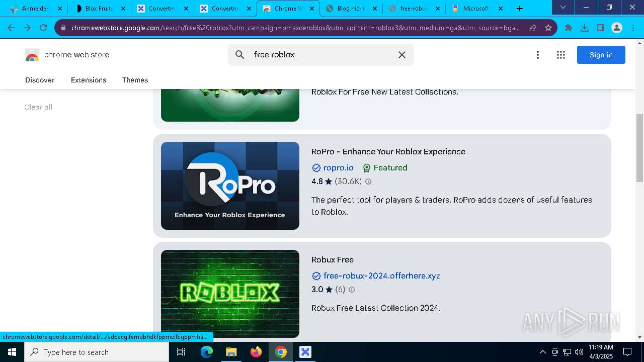
Task: Open the ropro.io publisher link
Action: (338, 168)
